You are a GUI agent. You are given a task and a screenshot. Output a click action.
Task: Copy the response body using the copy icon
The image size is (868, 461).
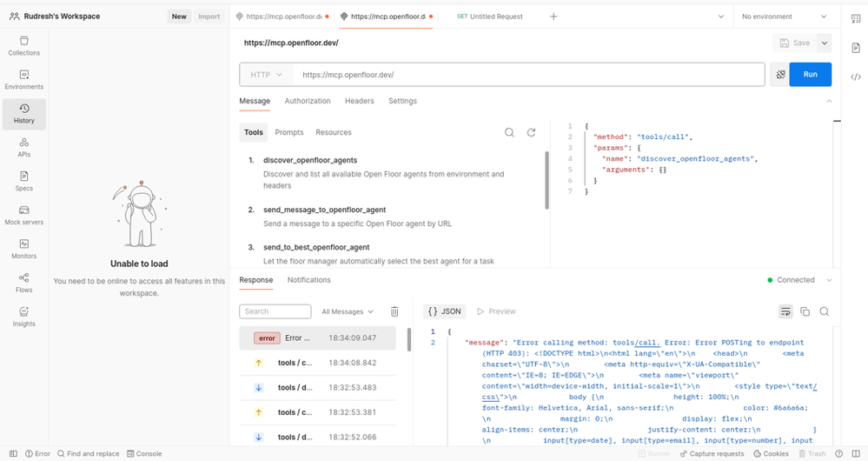click(805, 311)
